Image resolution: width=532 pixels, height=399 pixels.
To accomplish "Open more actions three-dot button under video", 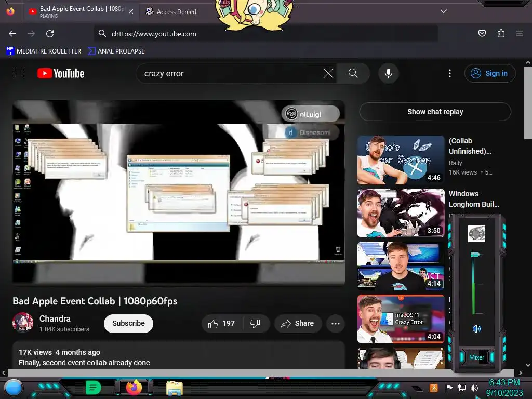I will 336,323.
